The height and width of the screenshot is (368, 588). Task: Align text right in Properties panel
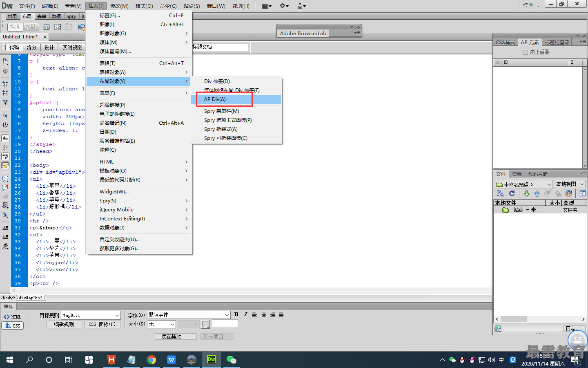272,314
